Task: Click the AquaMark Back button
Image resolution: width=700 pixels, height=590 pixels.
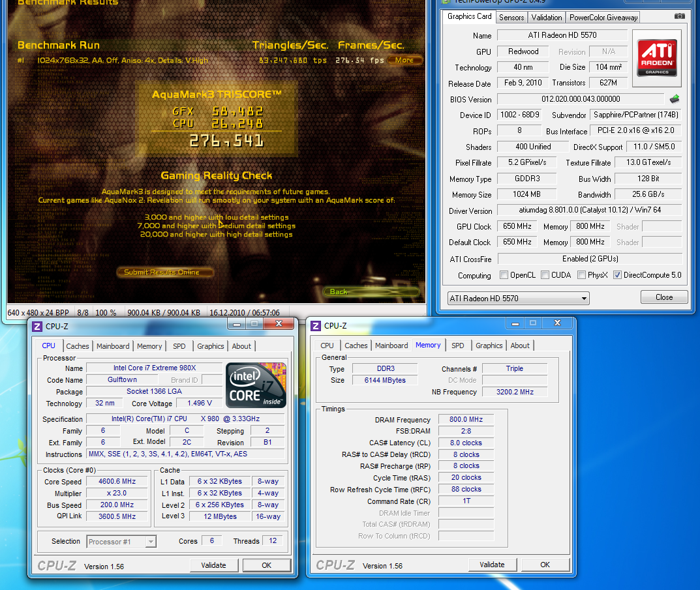Action: click(x=371, y=291)
